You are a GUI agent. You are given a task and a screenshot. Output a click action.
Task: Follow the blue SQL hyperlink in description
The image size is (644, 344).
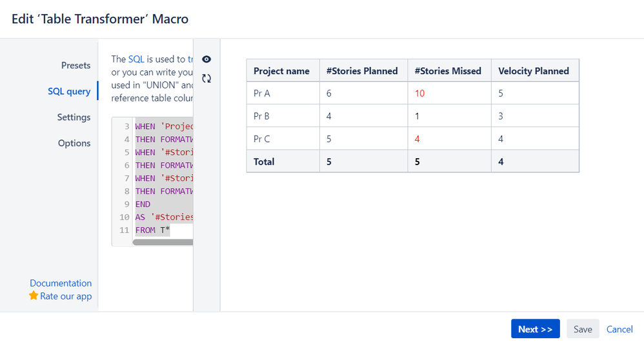pyautogui.click(x=136, y=59)
